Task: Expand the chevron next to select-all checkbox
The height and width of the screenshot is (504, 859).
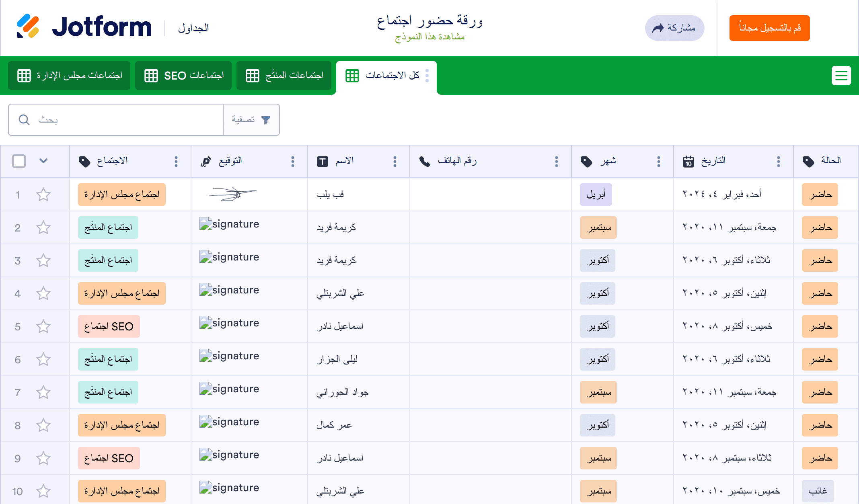Action: click(x=43, y=161)
